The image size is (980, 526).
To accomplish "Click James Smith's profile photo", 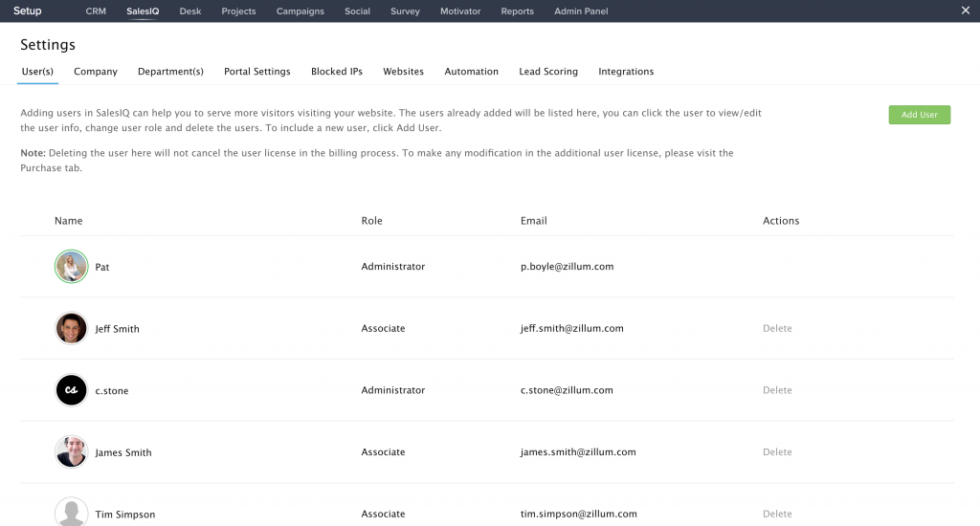I will coord(71,452).
